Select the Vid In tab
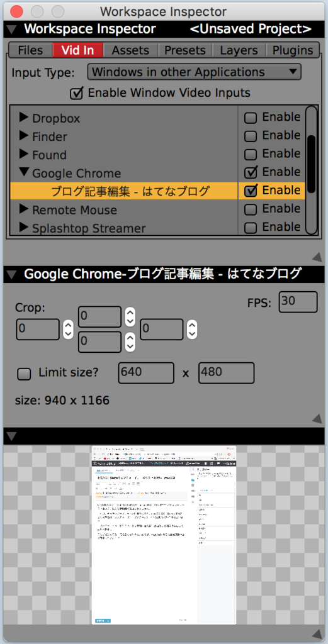The width and height of the screenshot is (328, 644). (x=77, y=50)
